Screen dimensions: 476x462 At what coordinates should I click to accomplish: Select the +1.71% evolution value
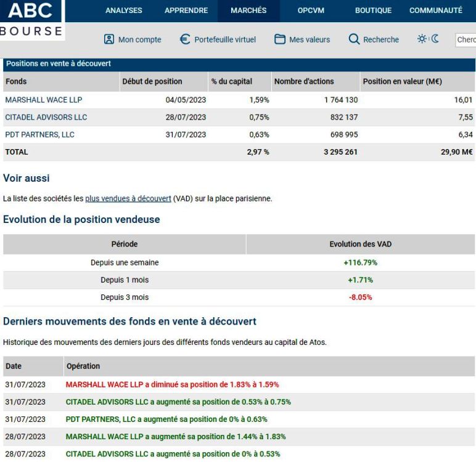(x=360, y=280)
